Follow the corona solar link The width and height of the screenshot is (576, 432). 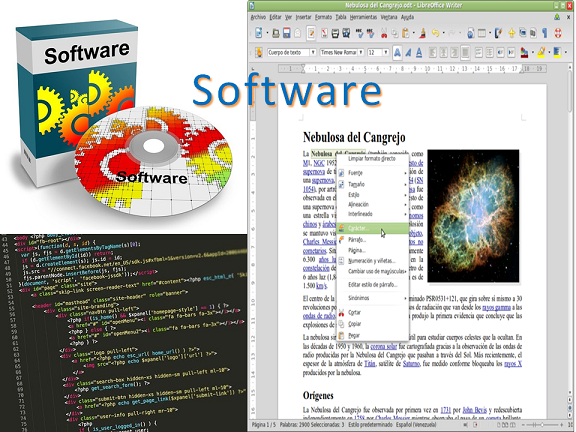384,346
